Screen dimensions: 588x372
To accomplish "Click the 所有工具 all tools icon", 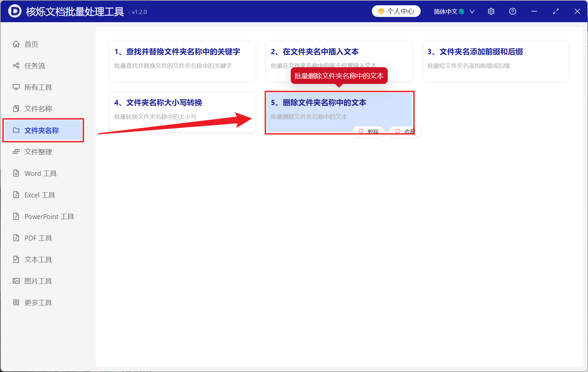I will click(16, 87).
